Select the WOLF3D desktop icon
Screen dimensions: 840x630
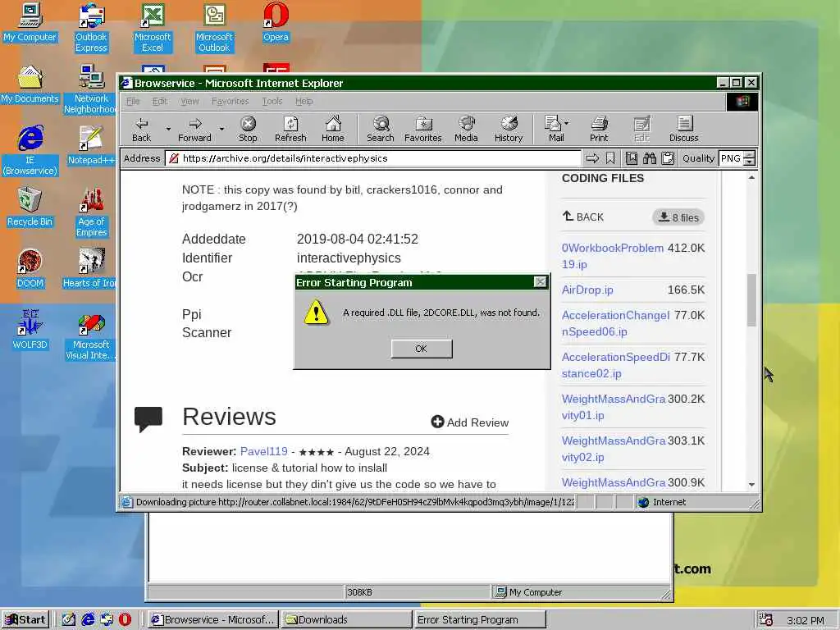30,330
